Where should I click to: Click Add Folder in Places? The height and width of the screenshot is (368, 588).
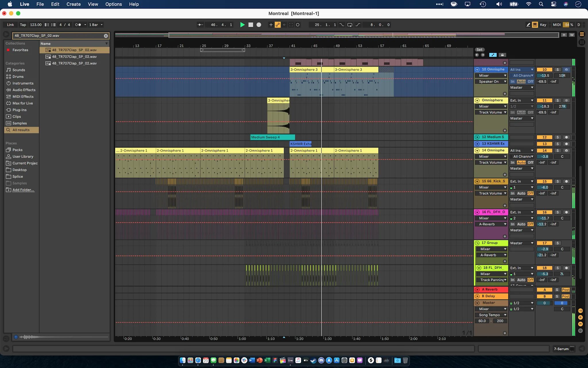coord(23,190)
